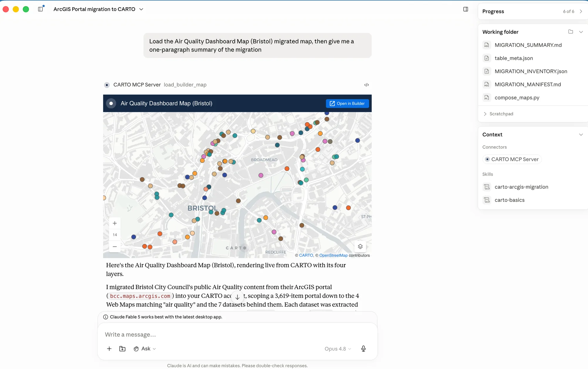
Task: Start voice input with microphone icon
Action: click(x=363, y=349)
